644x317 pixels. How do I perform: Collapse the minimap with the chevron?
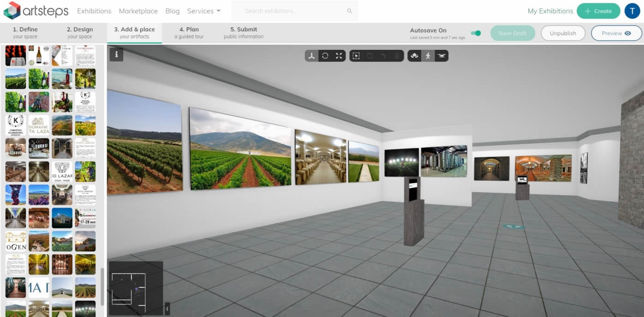click(167, 308)
